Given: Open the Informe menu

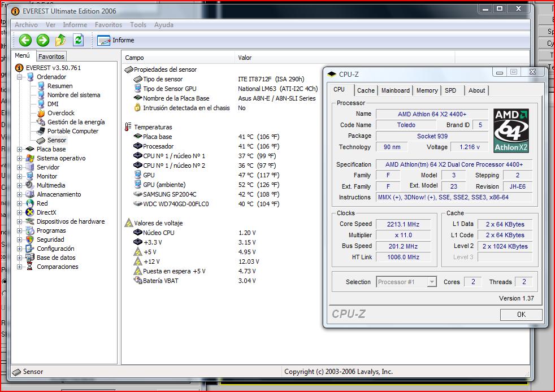Looking at the screenshot, I should [x=75, y=25].
